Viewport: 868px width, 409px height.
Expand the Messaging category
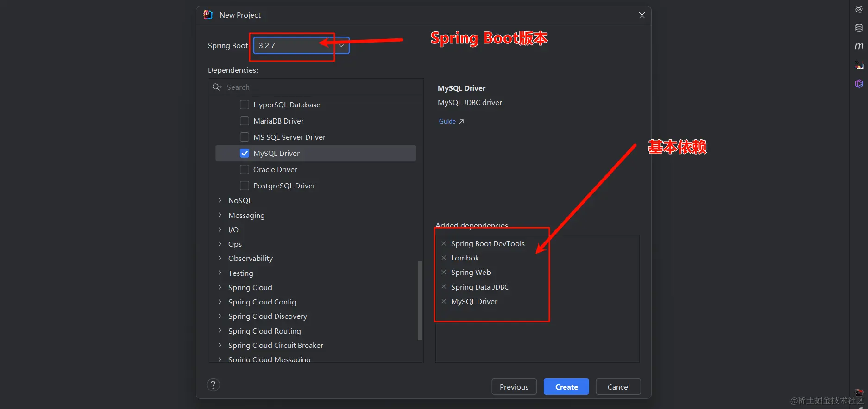pyautogui.click(x=220, y=215)
